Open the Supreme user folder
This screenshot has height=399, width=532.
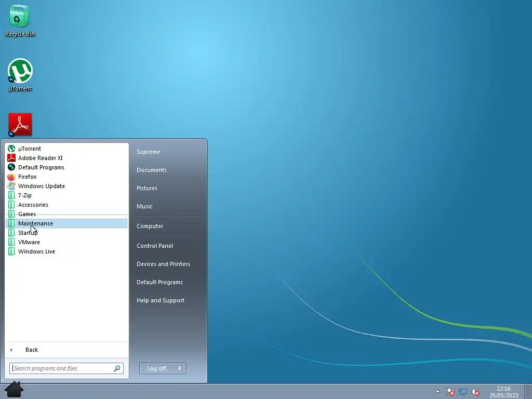[148, 152]
